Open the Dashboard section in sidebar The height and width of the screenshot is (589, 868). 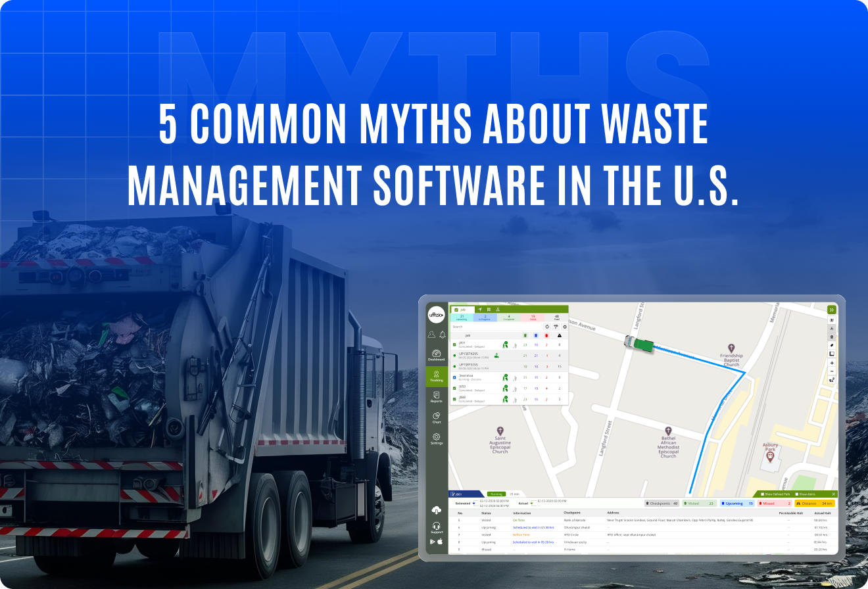[x=437, y=355]
